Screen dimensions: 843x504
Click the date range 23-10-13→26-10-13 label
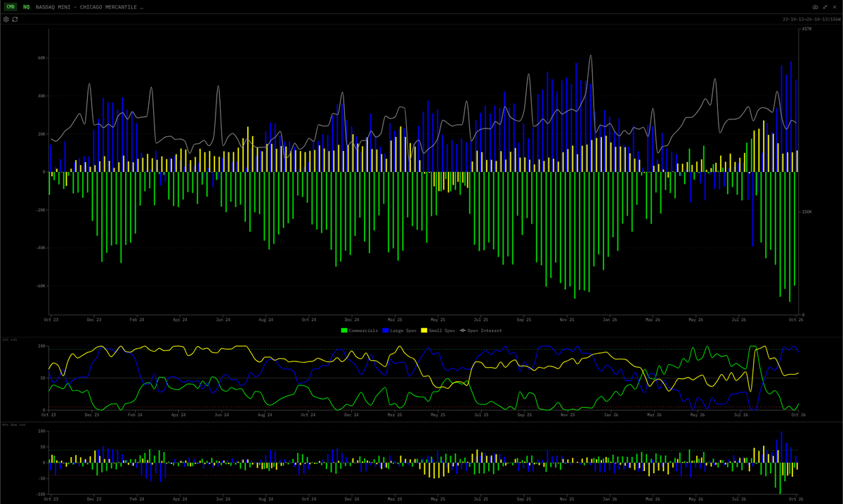pos(811,20)
